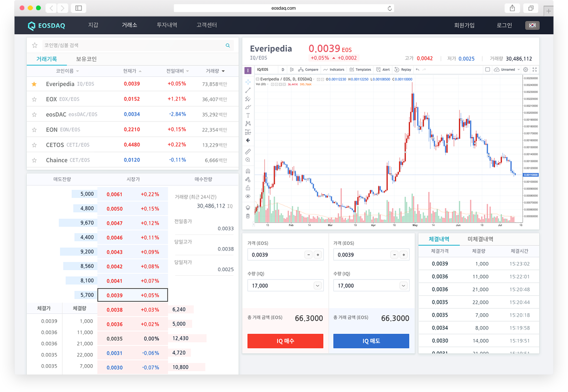This screenshot has width=568, height=392.
Task: Select the pitchfork drawing tool
Action: 248,99
